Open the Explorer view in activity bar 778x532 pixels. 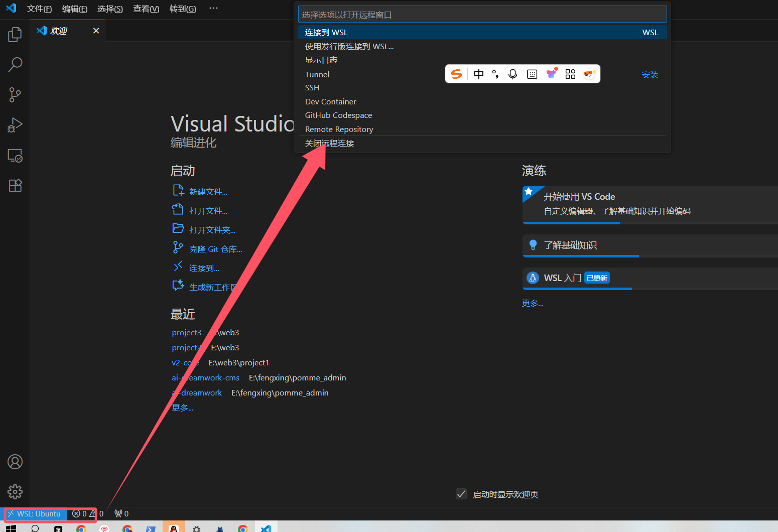click(15, 35)
